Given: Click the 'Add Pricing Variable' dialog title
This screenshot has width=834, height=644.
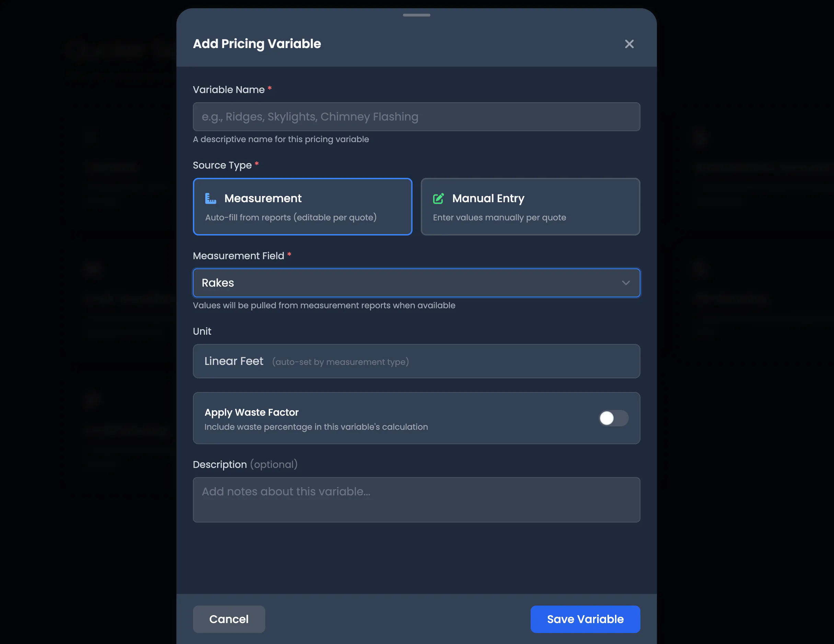Looking at the screenshot, I should (257, 44).
